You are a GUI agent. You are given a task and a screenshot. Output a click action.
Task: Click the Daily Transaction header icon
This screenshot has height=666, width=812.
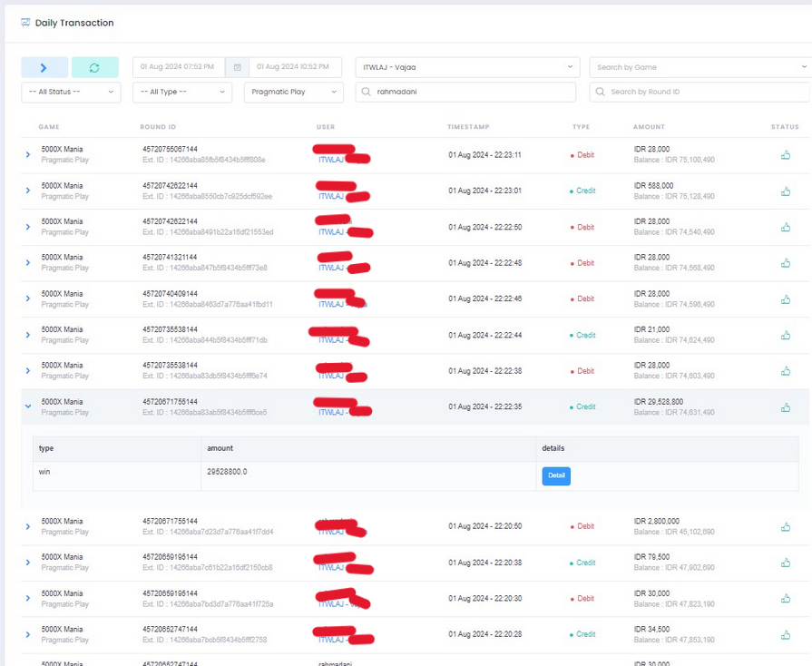24,23
